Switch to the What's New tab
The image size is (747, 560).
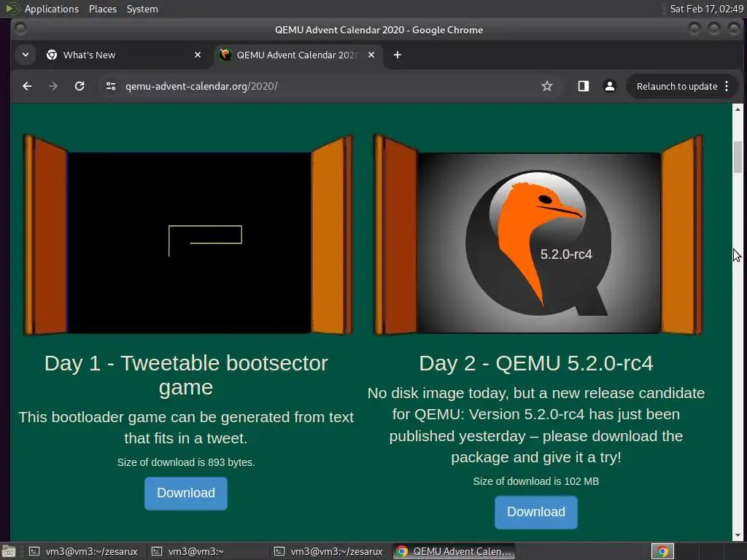[124, 55]
